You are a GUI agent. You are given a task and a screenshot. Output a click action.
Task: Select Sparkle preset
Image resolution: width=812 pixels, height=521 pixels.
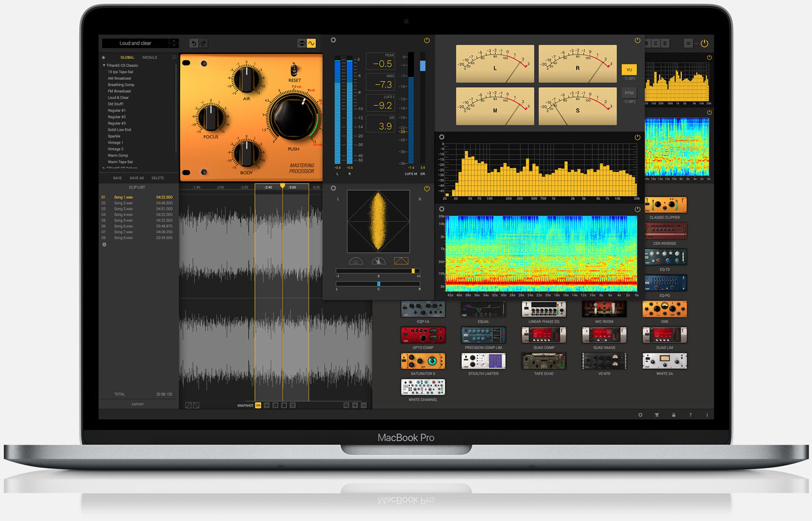pos(114,136)
